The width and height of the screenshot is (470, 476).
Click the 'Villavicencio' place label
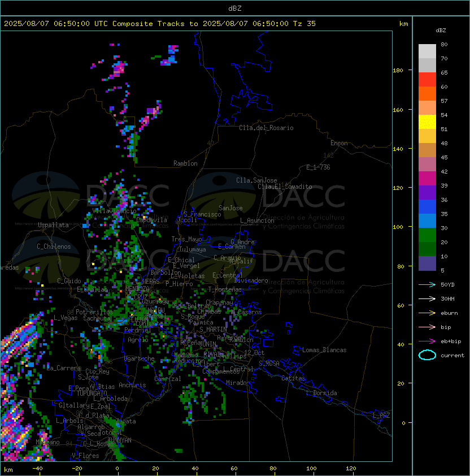coord(114,211)
